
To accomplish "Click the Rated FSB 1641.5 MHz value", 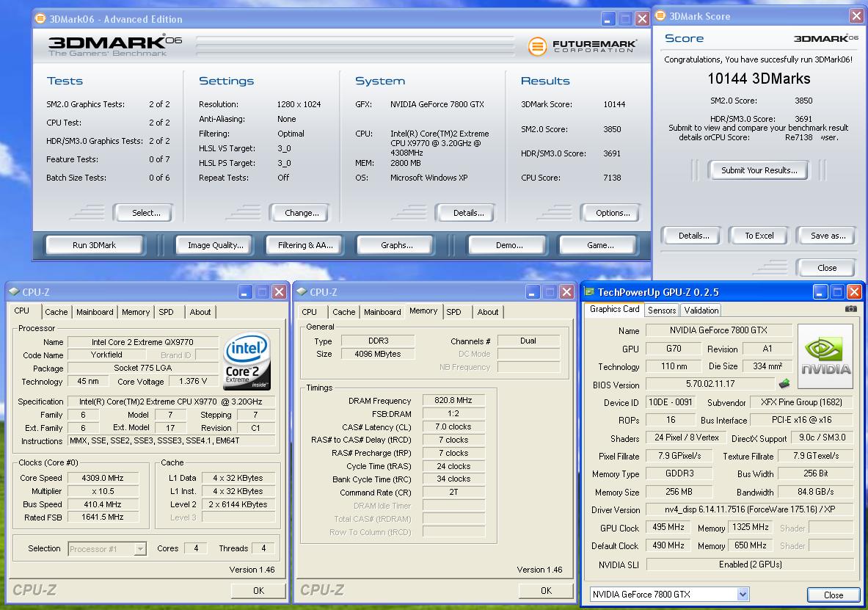I will (103, 517).
